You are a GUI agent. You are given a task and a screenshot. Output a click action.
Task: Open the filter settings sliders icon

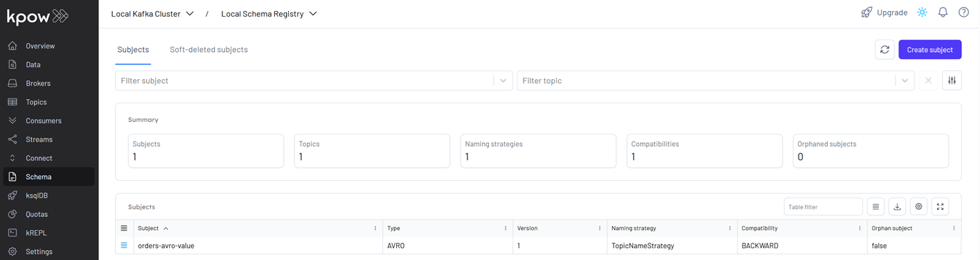952,80
